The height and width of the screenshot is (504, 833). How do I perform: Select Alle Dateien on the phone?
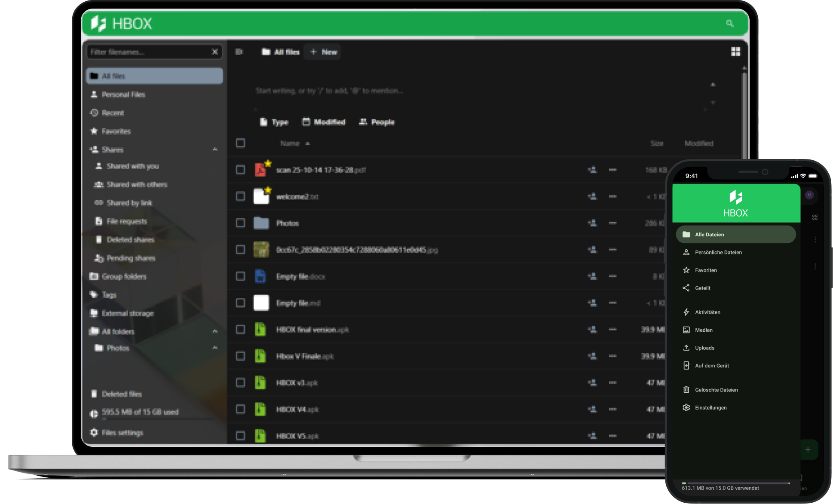click(735, 235)
